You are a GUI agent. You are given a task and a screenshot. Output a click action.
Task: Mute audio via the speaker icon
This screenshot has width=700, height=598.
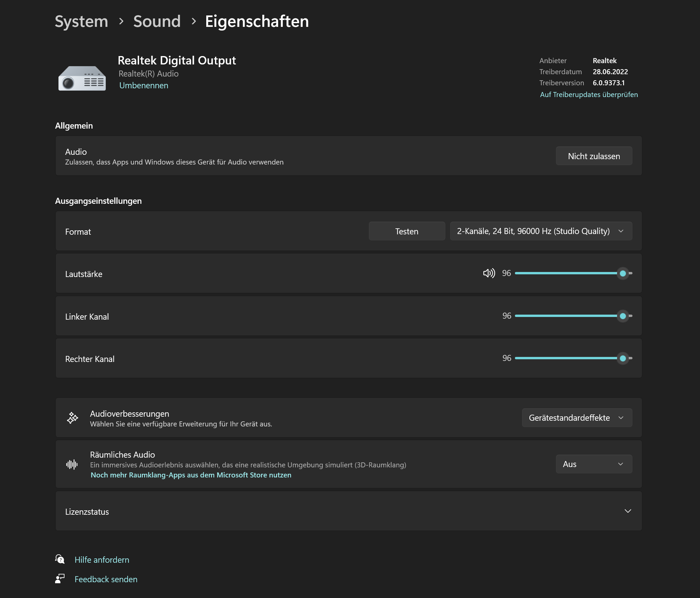tap(489, 274)
